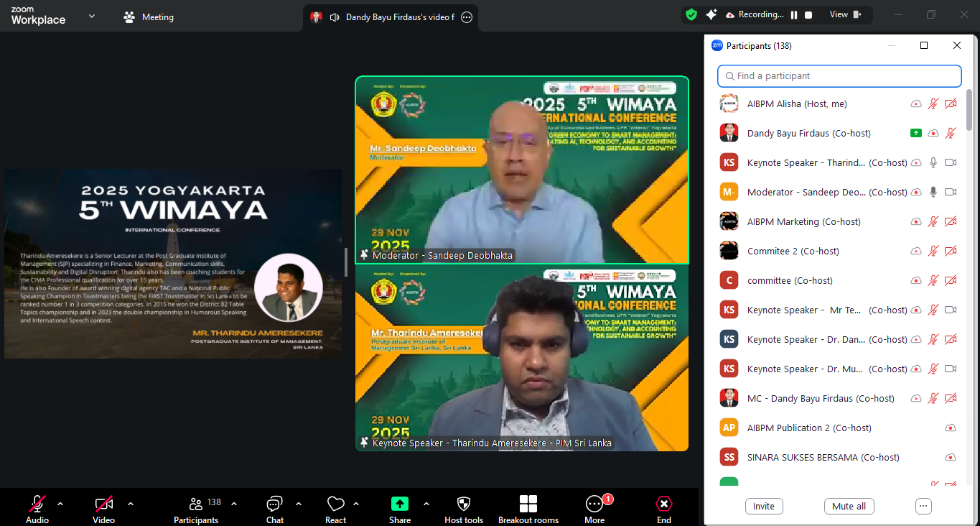Click the green encryption shield icon
Image resolution: width=980 pixels, height=526 pixels.
pyautogui.click(x=691, y=14)
